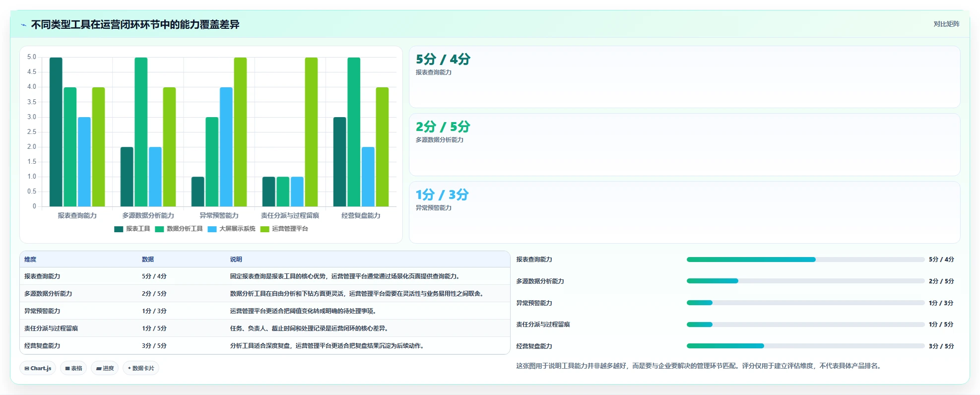Select the 报表查询能力 table row cell
The width and height of the screenshot is (980, 395).
tap(42, 276)
